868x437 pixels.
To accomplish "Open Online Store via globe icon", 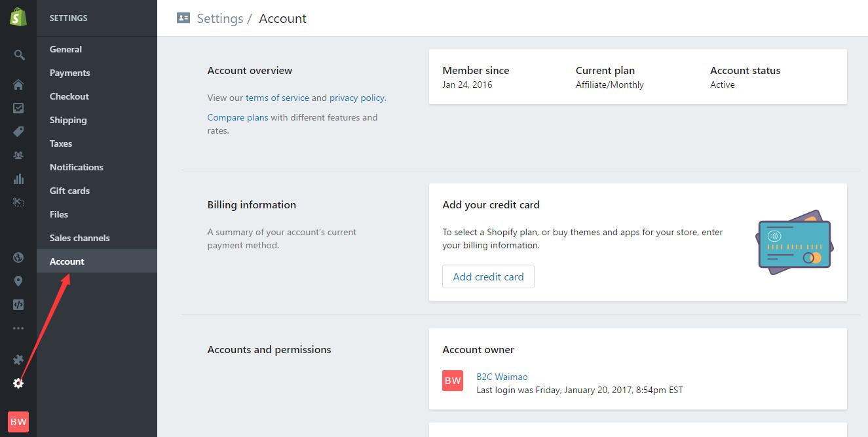I will click(x=18, y=257).
